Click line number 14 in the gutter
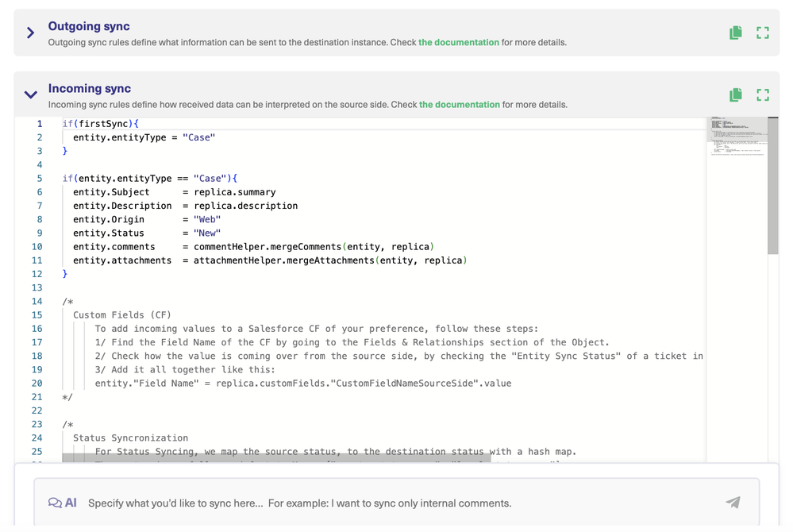The height and width of the screenshot is (532, 793). (x=37, y=302)
